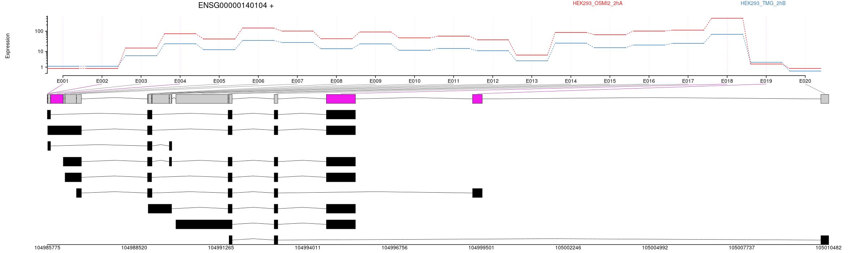Click the y-axis tick value 1
This screenshot has width=868, height=253.
[x=42, y=68]
